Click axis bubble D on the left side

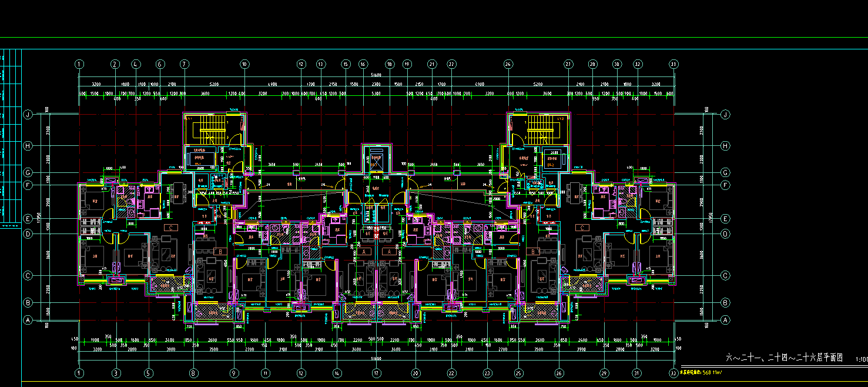click(27, 234)
